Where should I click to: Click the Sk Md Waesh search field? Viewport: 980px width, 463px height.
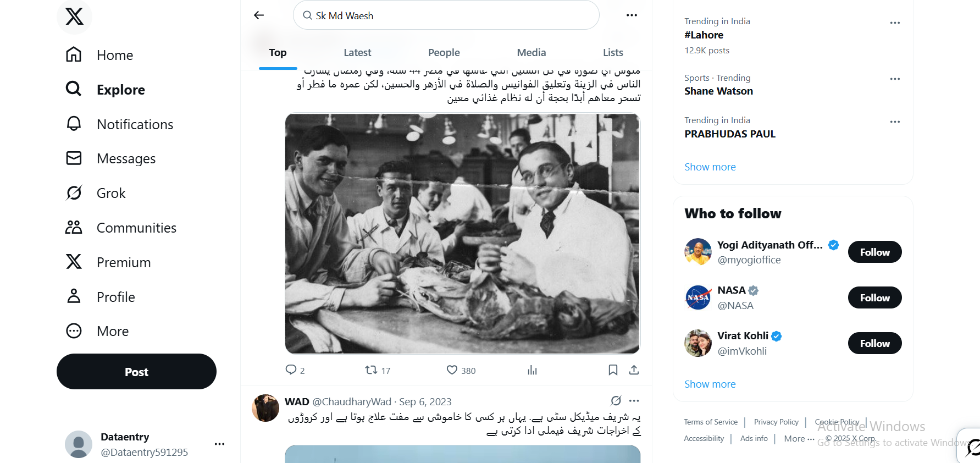(x=446, y=15)
